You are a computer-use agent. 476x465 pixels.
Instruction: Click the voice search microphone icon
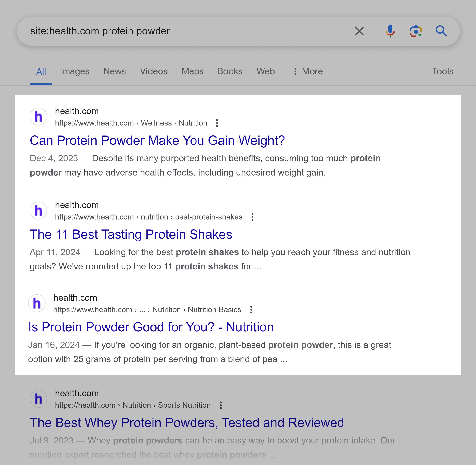point(390,31)
